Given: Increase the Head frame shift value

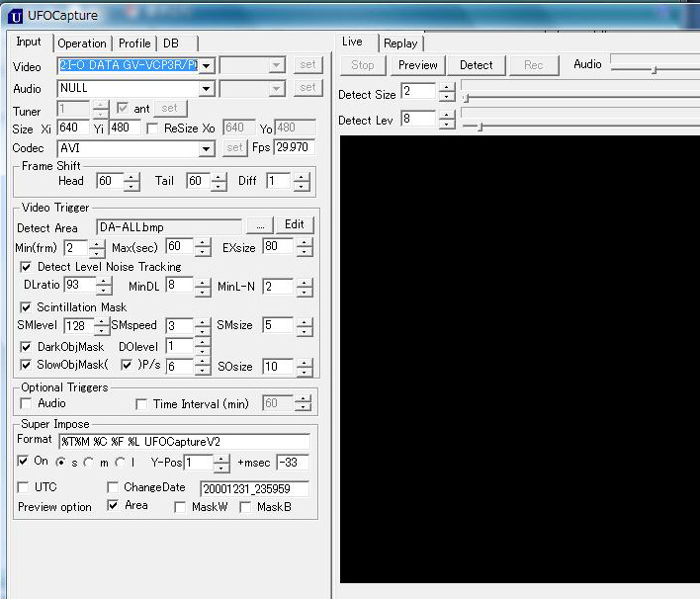Looking at the screenshot, I should coord(132,177).
